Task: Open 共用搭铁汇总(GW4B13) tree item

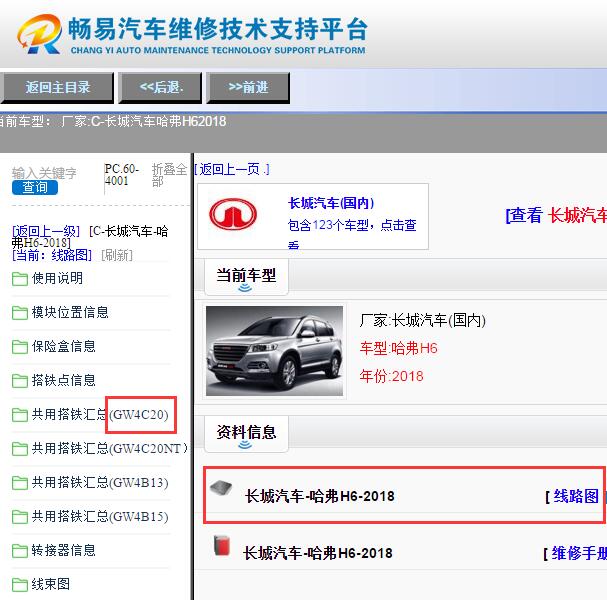Action: 100,483
